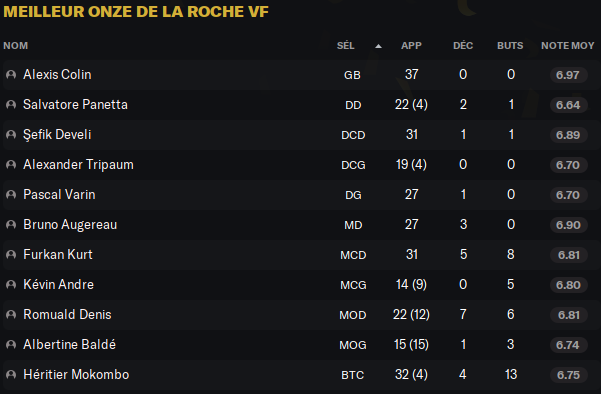Click the DÉC column header
Image resolution: width=601 pixels, height=394 pixels.
(x=463, y=46)
